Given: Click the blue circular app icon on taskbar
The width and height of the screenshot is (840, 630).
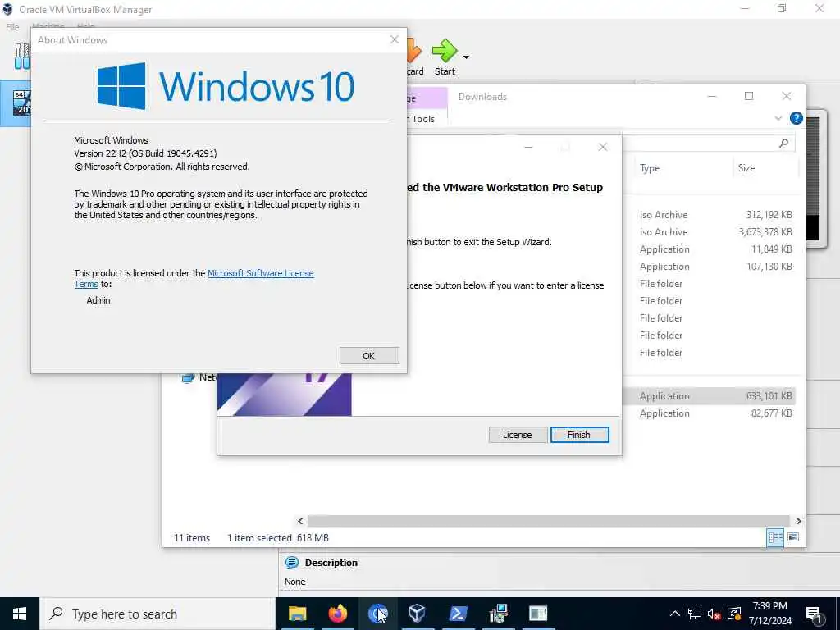Looking at the screenshot, I should click(377, 614).
